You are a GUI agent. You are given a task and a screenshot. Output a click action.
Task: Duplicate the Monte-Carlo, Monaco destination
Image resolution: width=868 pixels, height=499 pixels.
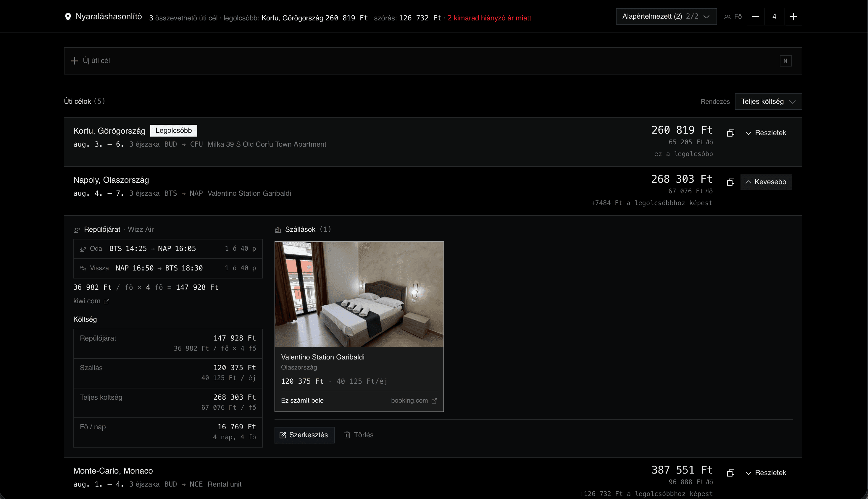pyautogui.click(x=730, y=473)
